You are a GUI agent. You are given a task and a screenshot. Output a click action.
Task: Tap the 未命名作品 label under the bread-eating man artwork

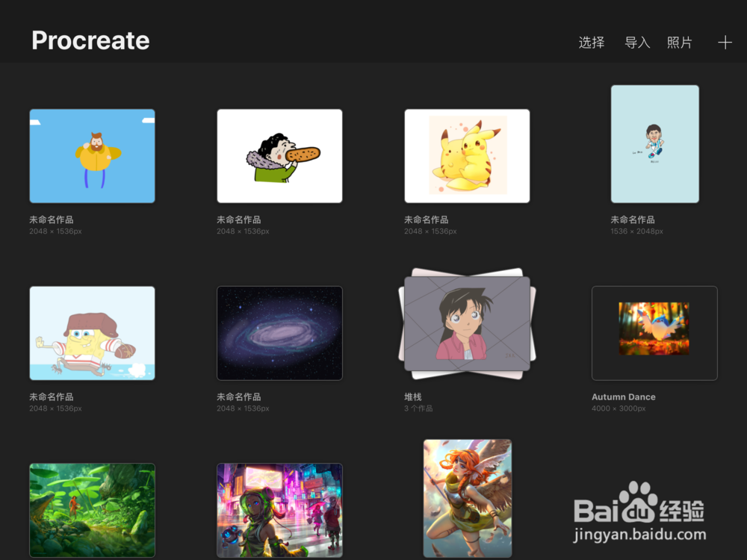(x=239, y=220)
